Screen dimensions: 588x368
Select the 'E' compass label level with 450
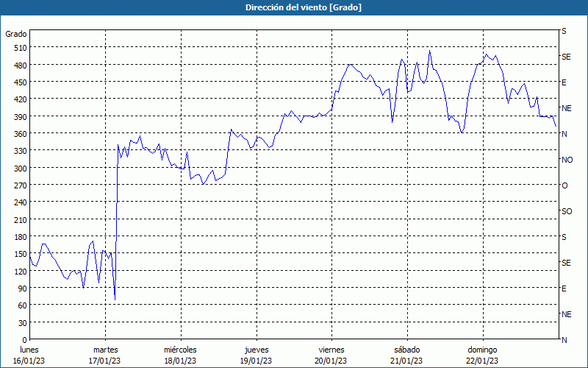pyautogui.click(x=564, y=82)
